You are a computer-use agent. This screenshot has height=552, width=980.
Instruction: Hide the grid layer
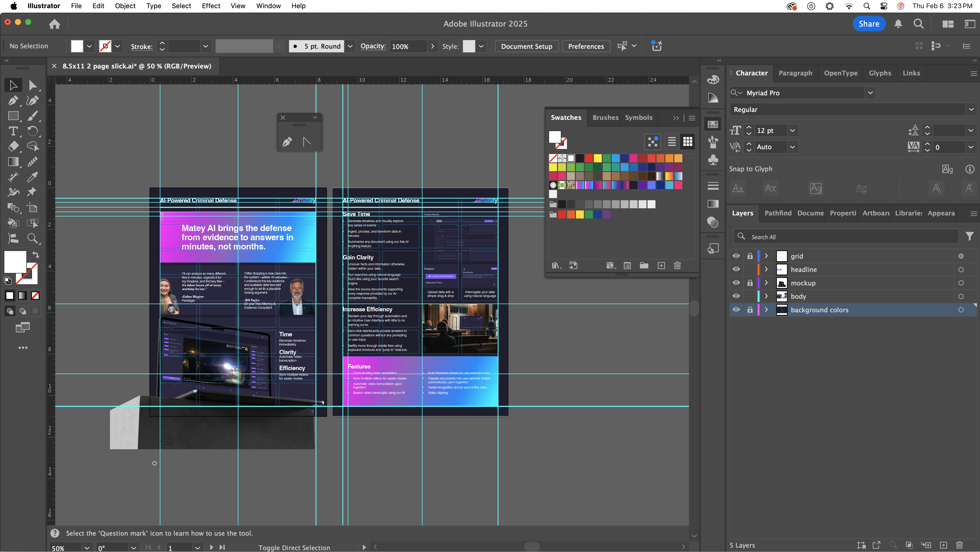tap(736, 256)
